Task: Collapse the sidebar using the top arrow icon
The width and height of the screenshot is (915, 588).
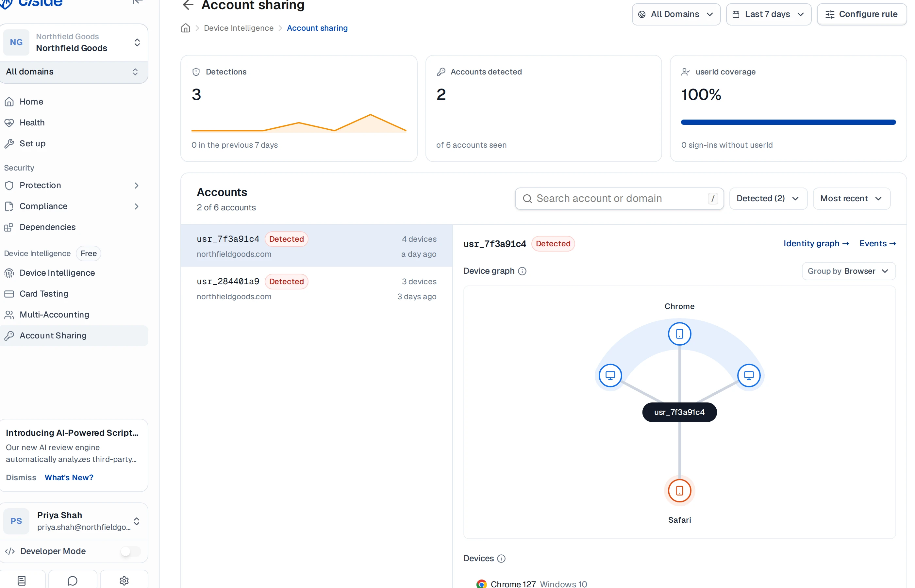Action: [x=137, y=2]
